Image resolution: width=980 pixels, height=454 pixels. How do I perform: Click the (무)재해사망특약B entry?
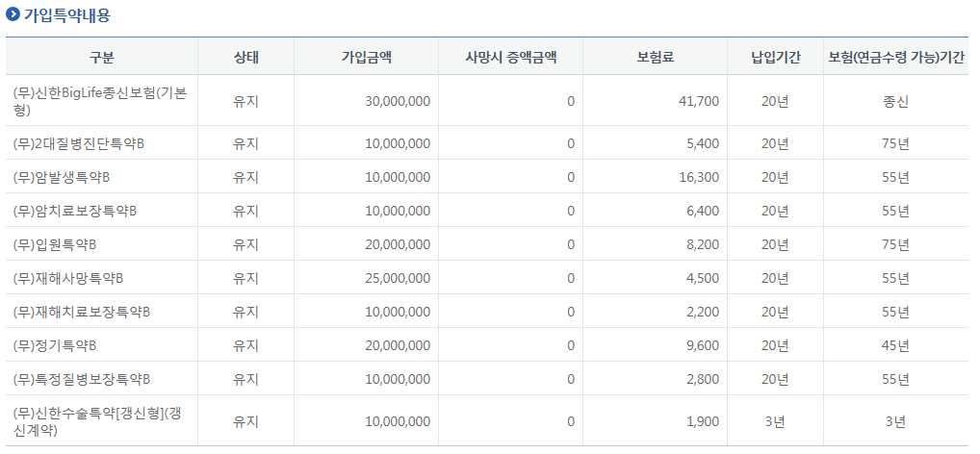pos(68,278)
